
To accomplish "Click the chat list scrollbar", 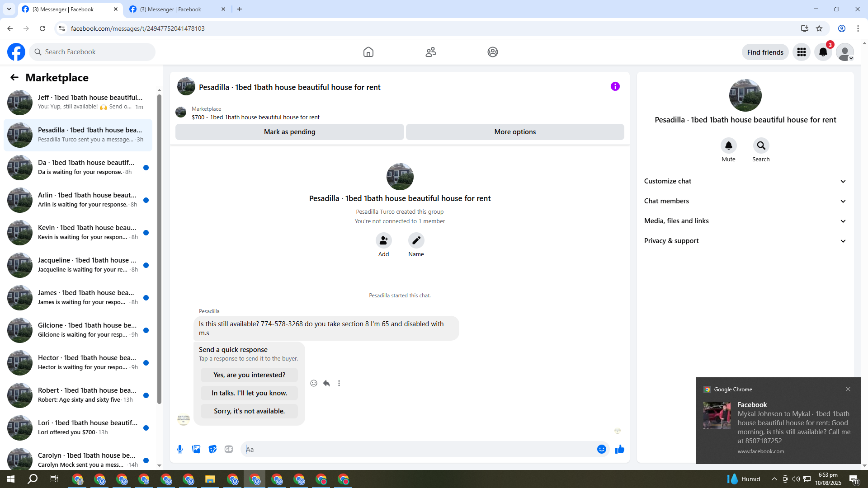I will 159,249.
